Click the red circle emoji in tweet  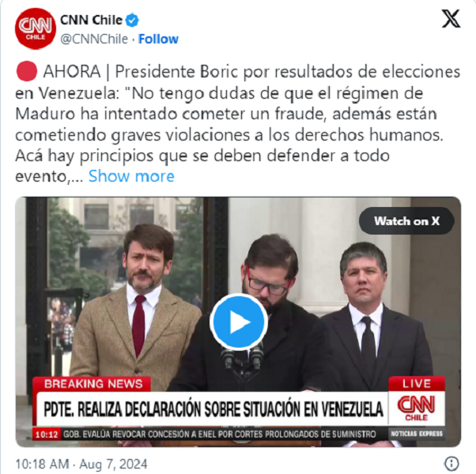point(27,71)
